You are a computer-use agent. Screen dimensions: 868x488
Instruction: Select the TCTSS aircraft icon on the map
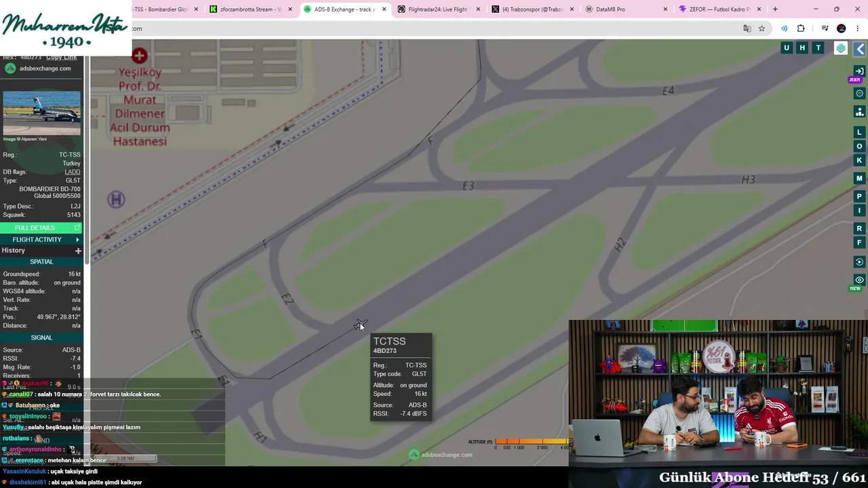360,325
